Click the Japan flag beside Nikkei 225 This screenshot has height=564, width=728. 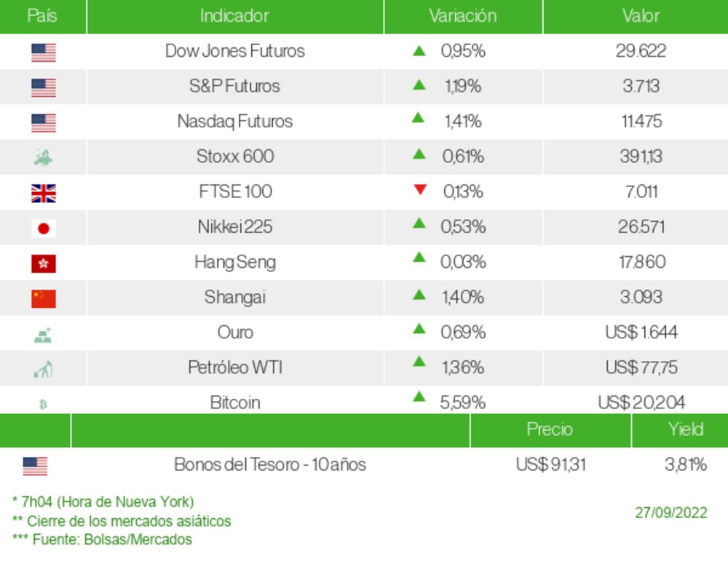tap(44, 229)
